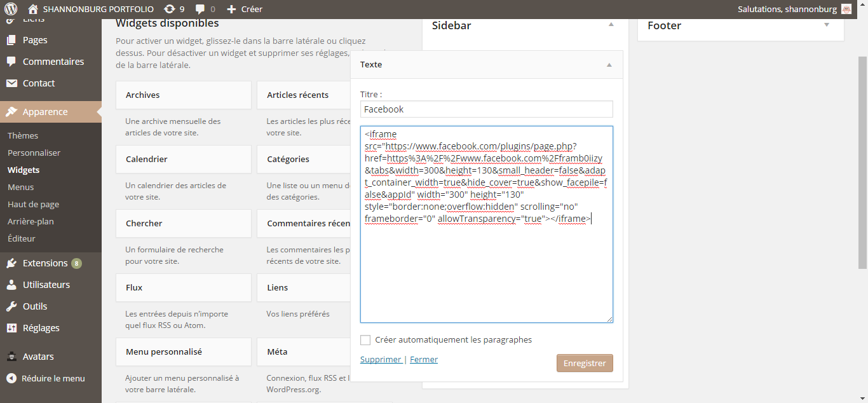Click the Avatars sidebar icon
Viewport: 868px width, 403px height.
click(11, 357)
